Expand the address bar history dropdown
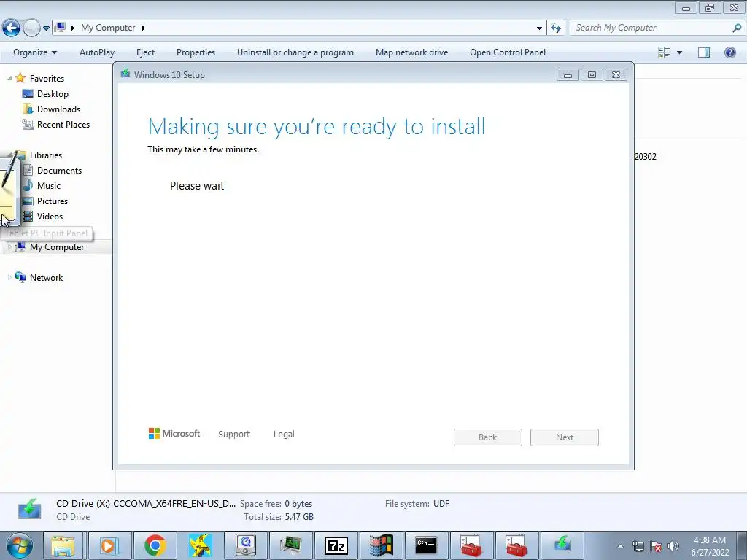 (x=539, y=28)
